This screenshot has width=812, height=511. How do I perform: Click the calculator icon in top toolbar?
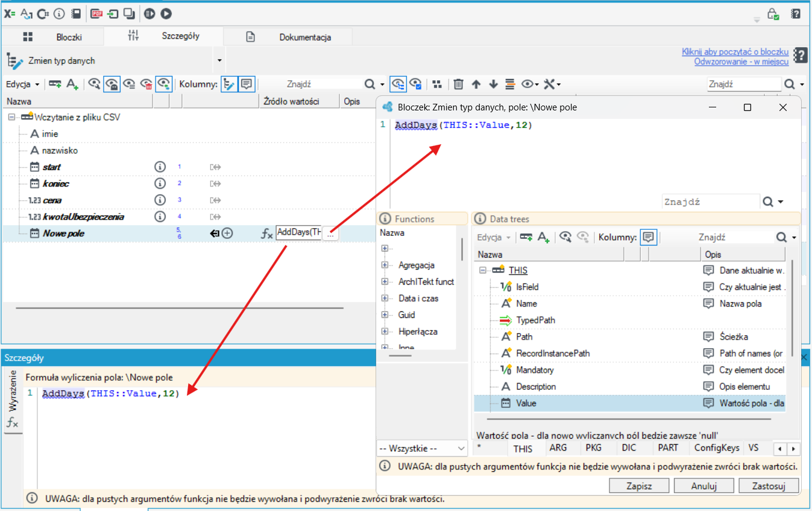[76, 13]
